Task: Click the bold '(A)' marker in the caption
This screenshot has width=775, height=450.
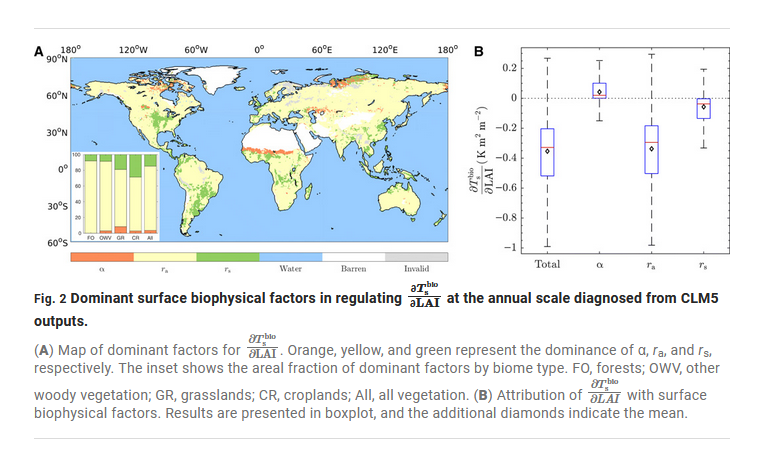Action: point(43,351)
